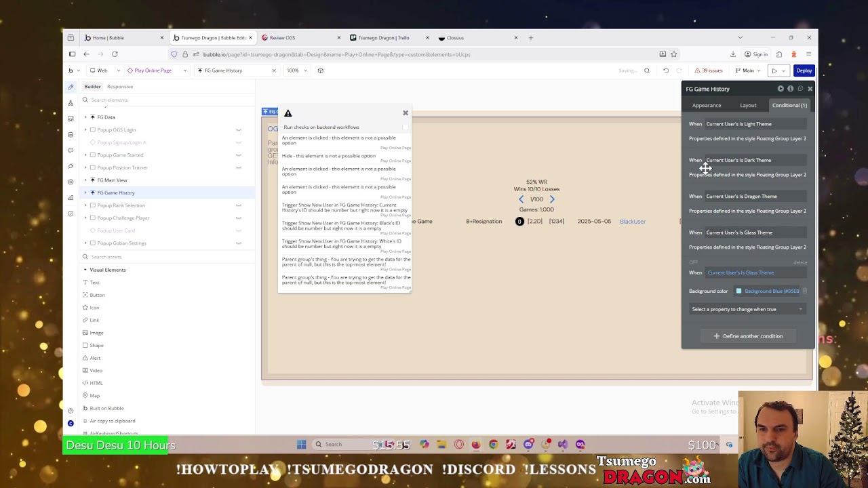Click the play icon in FG Game History panel header
The height and width of the screenshot is (488, 868).
(781, 89)
